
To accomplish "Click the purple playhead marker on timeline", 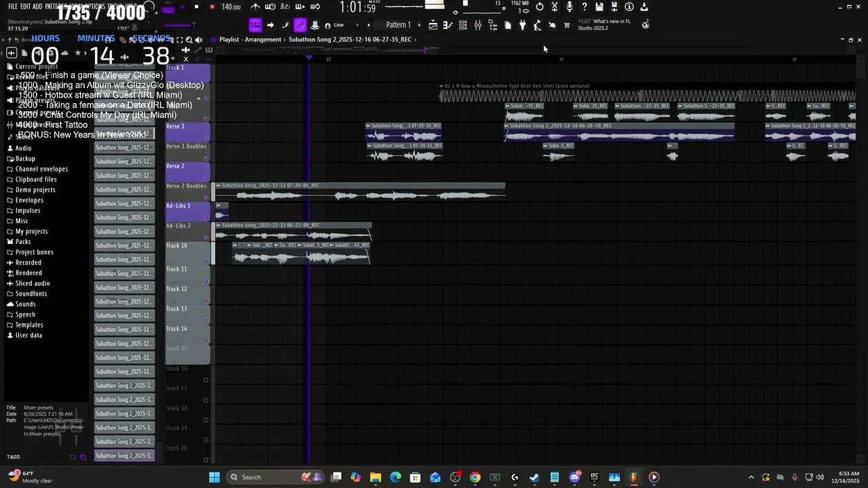I will (x=309, y=58).
